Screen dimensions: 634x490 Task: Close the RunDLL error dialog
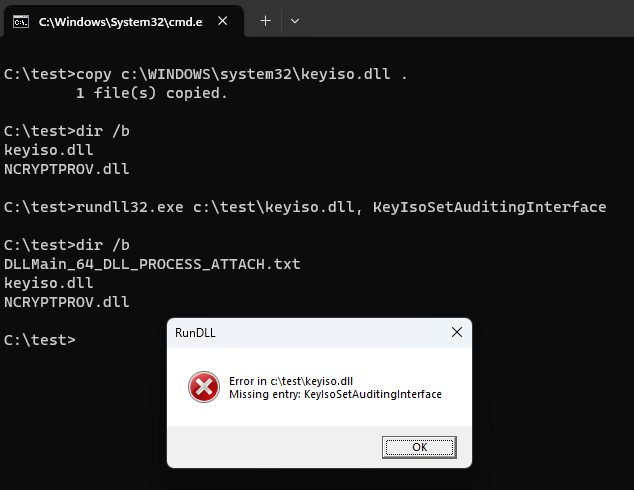[x=456, y=332]
